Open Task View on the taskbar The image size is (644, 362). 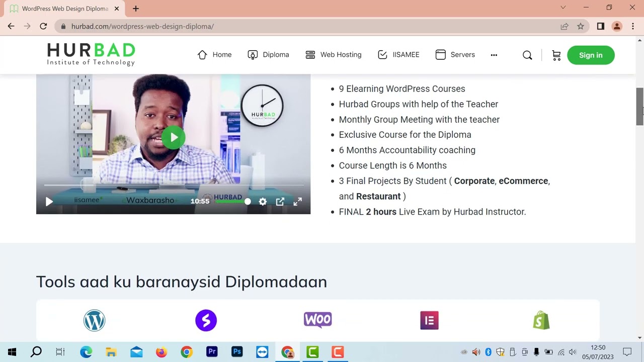[60, 352]
